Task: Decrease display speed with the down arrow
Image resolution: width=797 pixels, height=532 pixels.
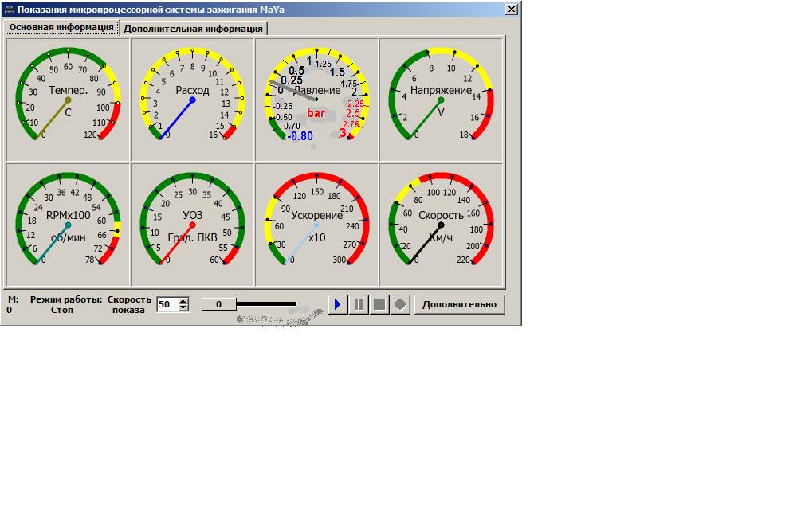Action: coord(184,308)
